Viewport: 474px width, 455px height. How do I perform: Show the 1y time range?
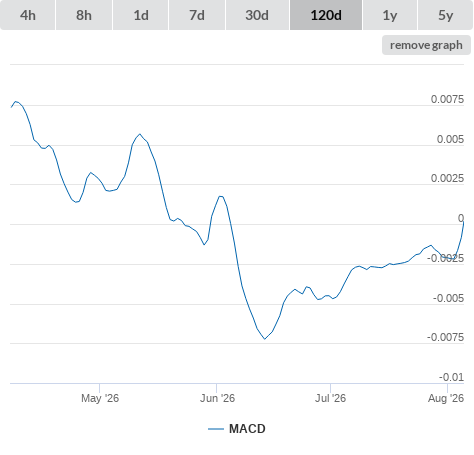390,15
